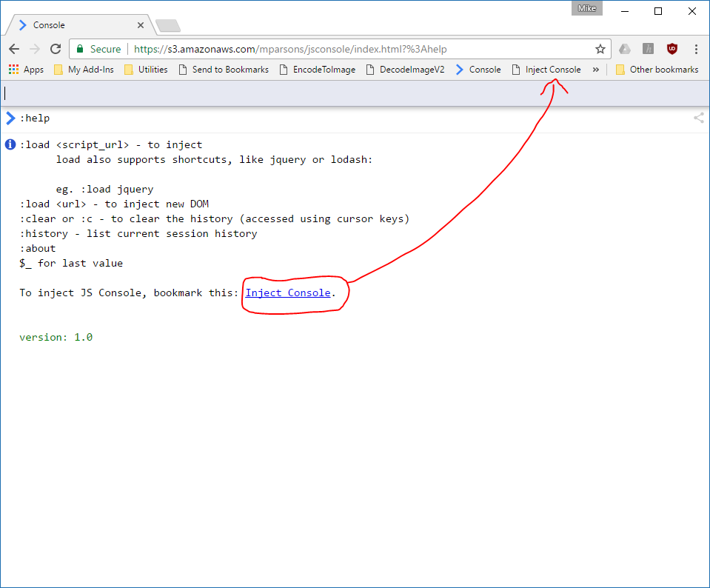Viewport: 710px width, 588px height.
Task: Focus the console command input field
Action: coord(355,93)
